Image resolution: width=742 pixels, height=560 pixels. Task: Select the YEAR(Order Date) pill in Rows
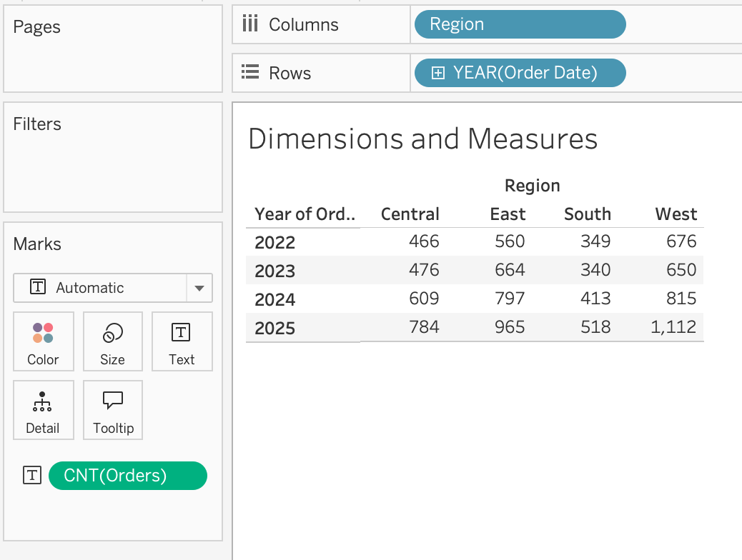520,73
